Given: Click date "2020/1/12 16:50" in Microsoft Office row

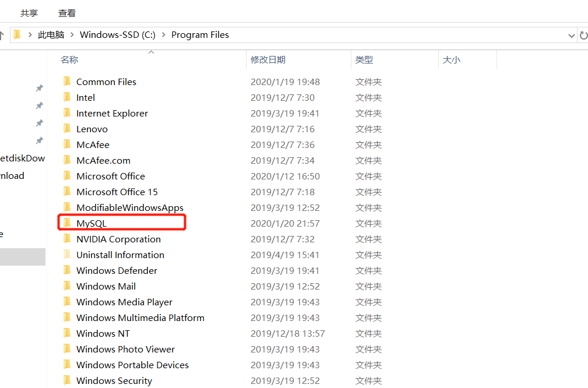Looking at the screenshot, I should (x=285, y=176).
